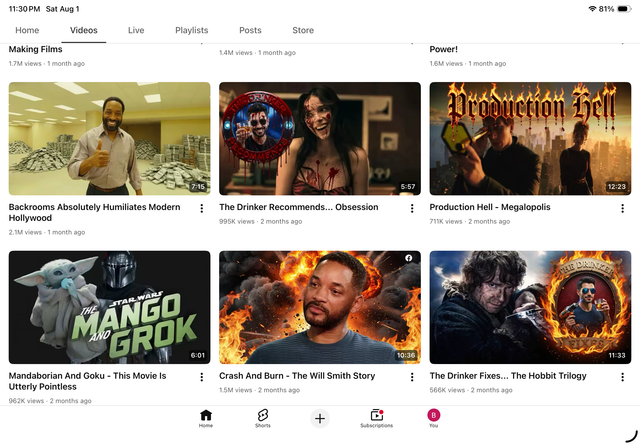Play the Will Smith explosion thumbnail
640x445 pixels.
coord(320,307)
